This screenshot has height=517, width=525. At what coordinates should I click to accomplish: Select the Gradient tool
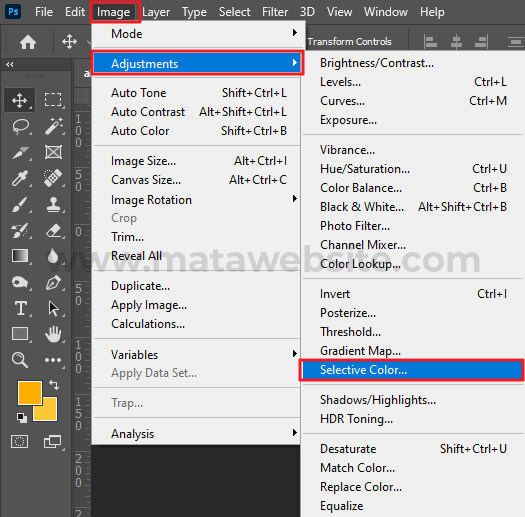pyautogui.click(x=20, y=255)
